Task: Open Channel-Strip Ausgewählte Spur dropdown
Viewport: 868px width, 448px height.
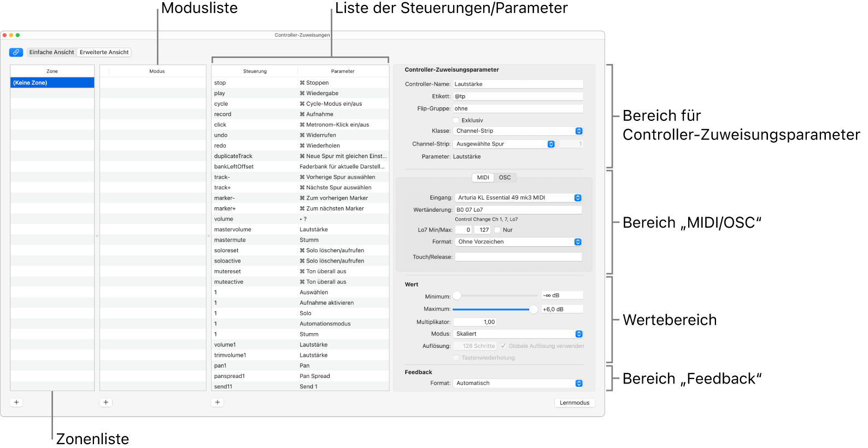Action: 505,144
